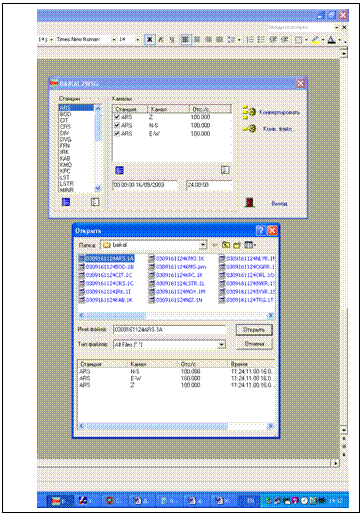The image size is (362, 516).
Task: Decrease indent in Word toolbar
Action: [273, 40]
